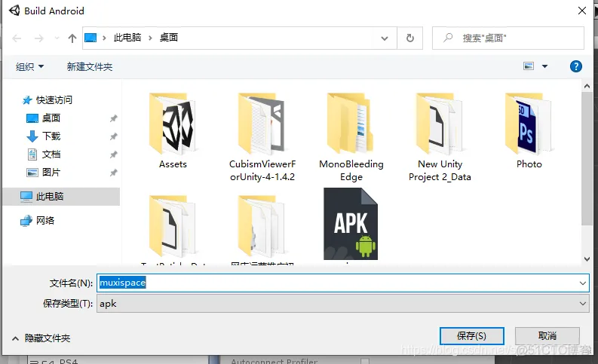Expand the file name dropdown arrow
Viewport: 598px width, 364px height.
click(x=583, y=283)
